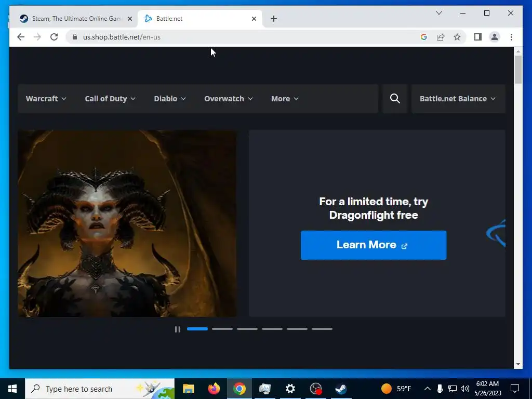Click the padlock site info icon
The image size is (532, 399).
tap(75, 37)
